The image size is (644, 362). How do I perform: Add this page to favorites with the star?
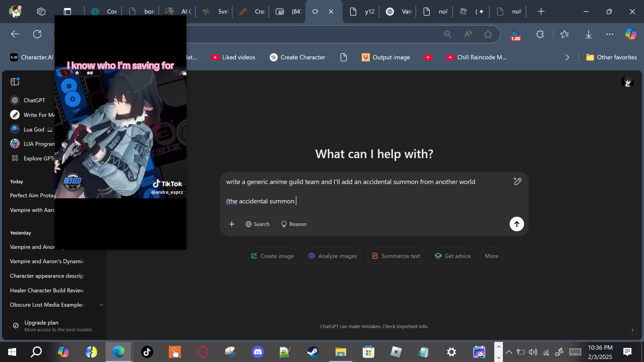(488, 34)
